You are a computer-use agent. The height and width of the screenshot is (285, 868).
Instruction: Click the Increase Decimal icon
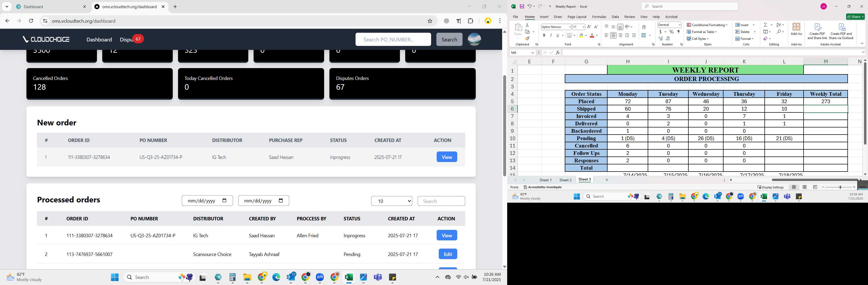tap(660, 39)
